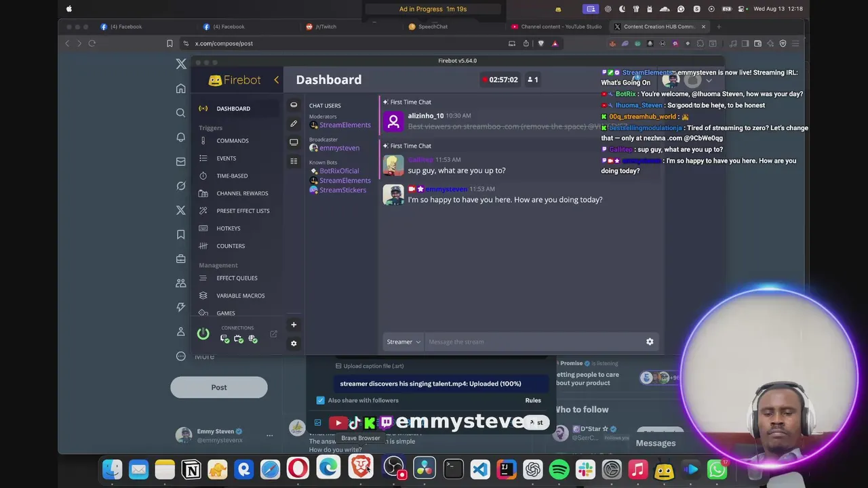The width and height of the screenshot is (868, 488).
Task: Click alizinho_10 username in chat
Action: click(426, 116)
